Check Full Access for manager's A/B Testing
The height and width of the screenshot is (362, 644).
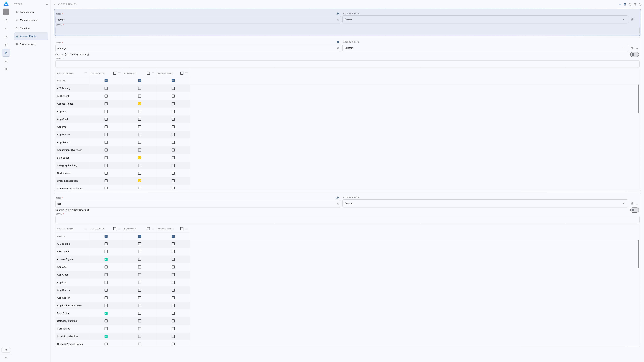coord(106,88)
